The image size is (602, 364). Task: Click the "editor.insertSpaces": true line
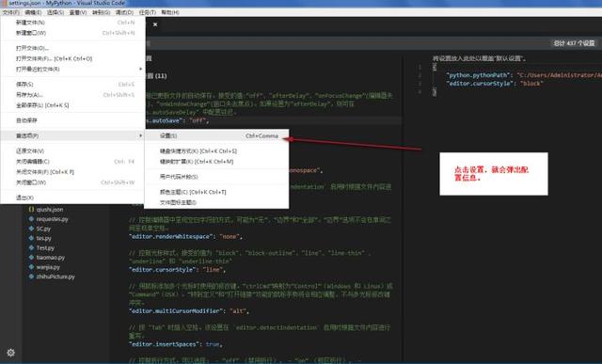176,344
